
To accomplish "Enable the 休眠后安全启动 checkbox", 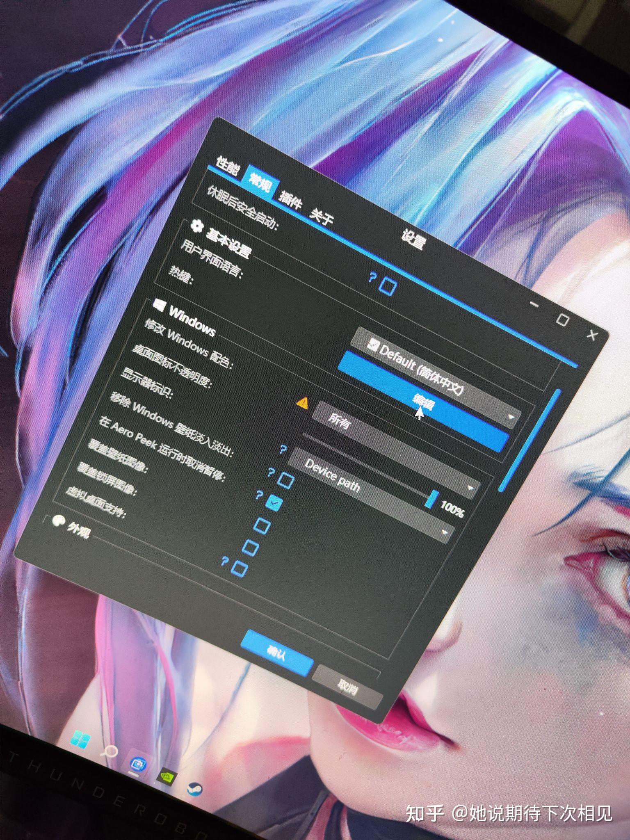I will click(388, 286).
